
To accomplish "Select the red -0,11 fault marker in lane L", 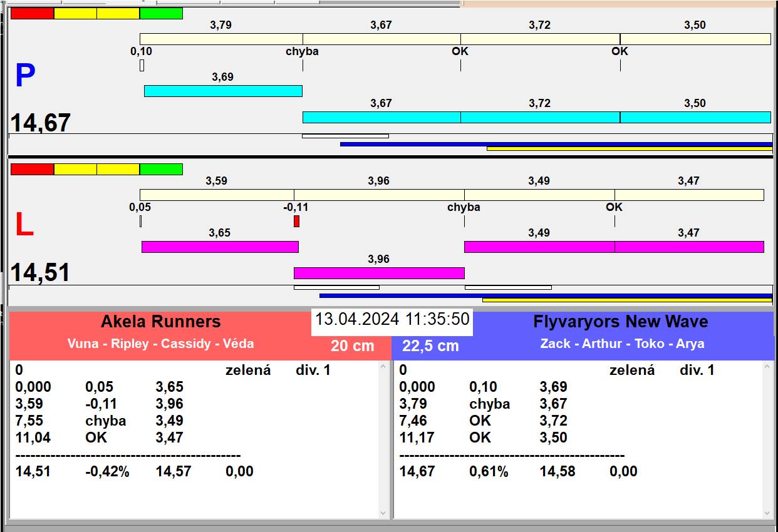I will click(296, 221).
